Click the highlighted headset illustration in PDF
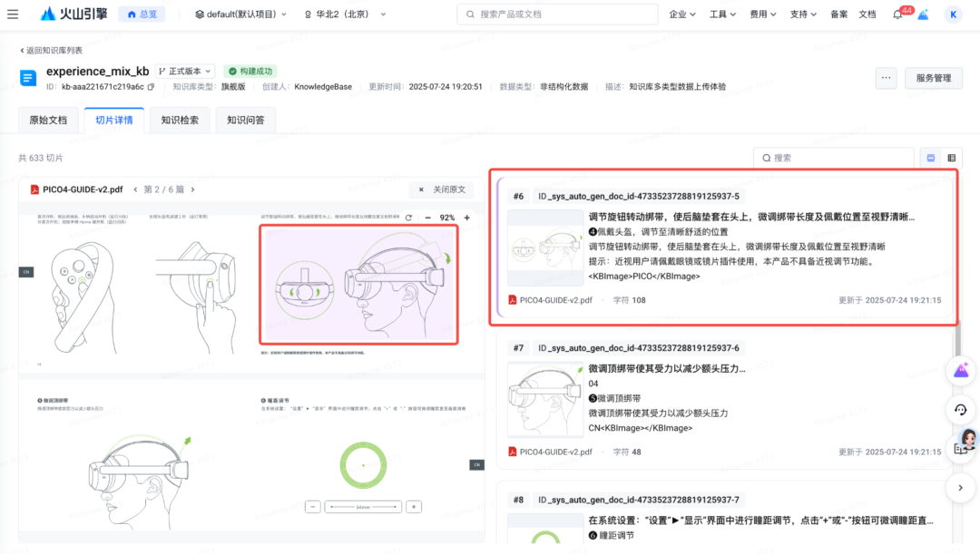Image resolution: width=980 pixels, height=554 pixels. tap(358, 284)
